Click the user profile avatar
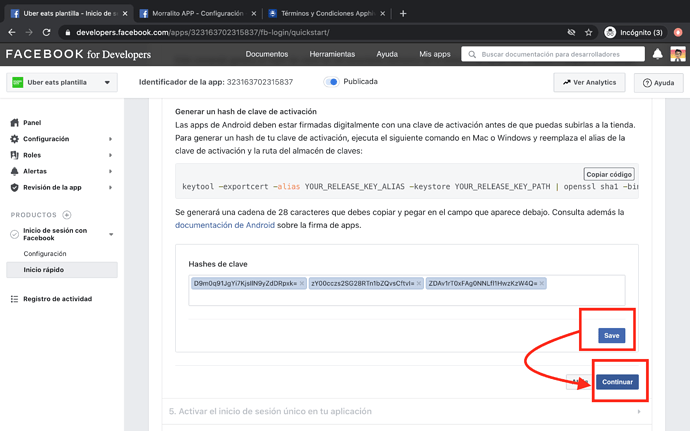This screenshot has height=431, width=690. 678,54
